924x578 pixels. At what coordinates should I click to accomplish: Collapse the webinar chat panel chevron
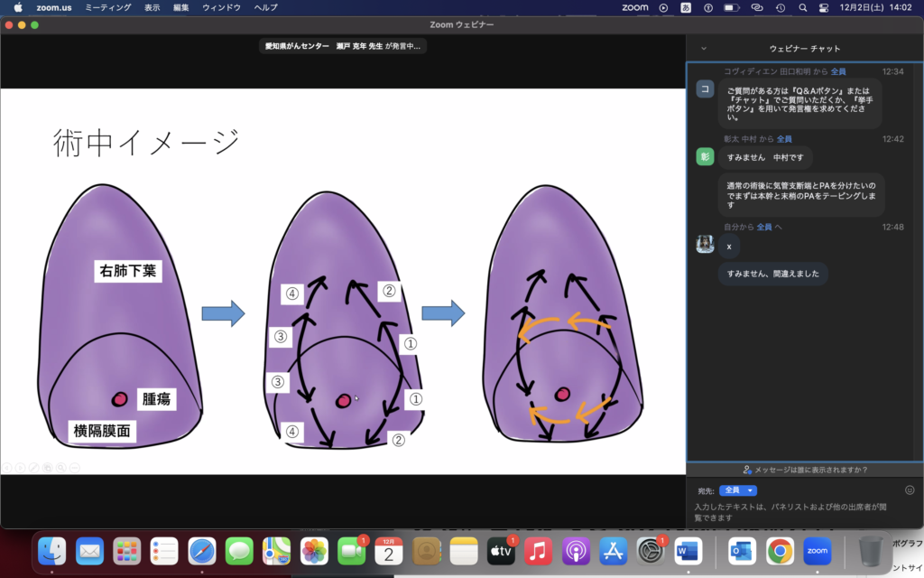[704, 48]
